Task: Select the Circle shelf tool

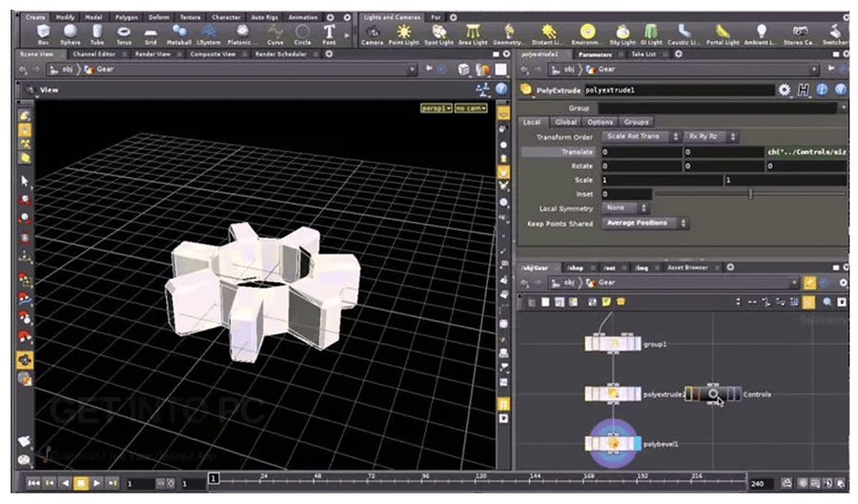Action: 302,34
